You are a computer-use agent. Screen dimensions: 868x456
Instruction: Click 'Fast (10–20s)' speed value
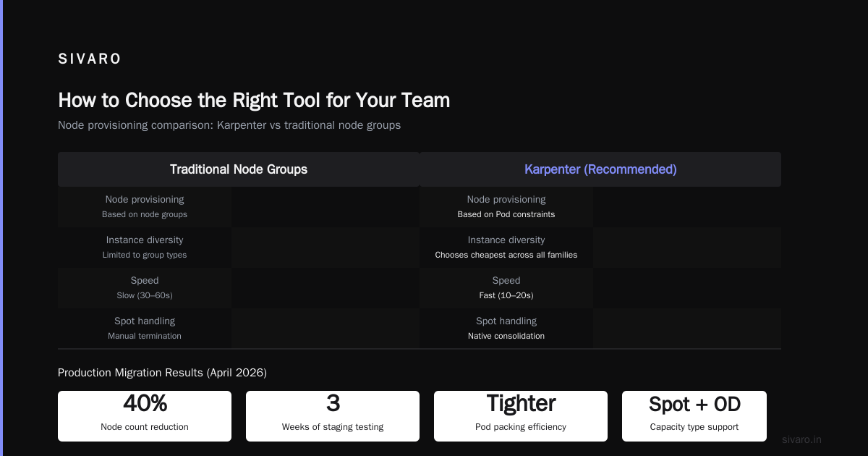(506, 295)
